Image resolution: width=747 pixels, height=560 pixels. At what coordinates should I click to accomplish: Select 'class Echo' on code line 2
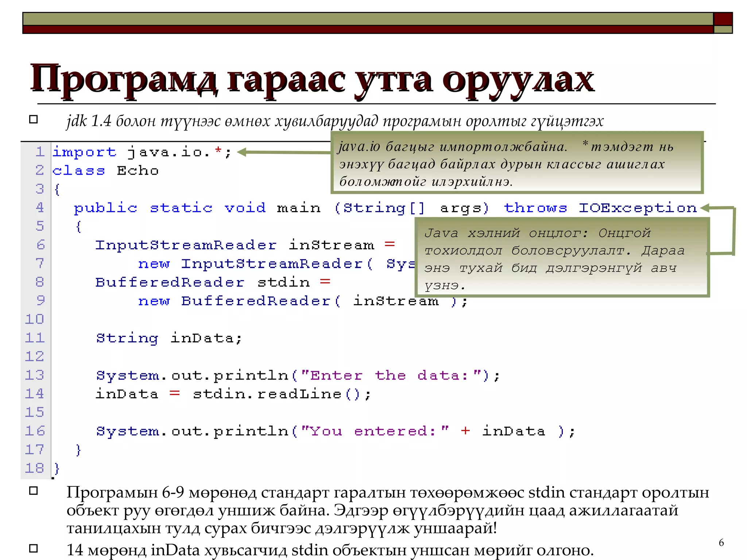click(105, 170)
